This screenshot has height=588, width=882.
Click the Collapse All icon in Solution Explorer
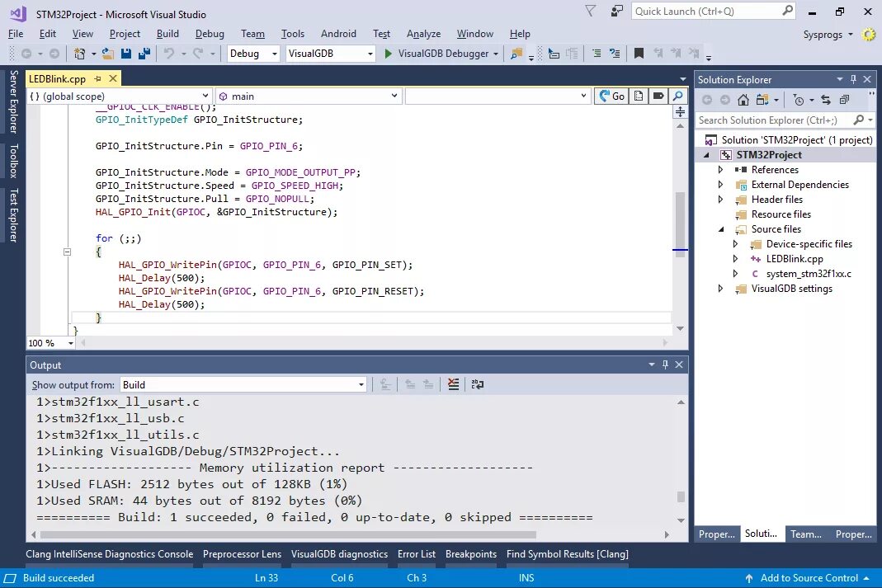tap(844, 100)
